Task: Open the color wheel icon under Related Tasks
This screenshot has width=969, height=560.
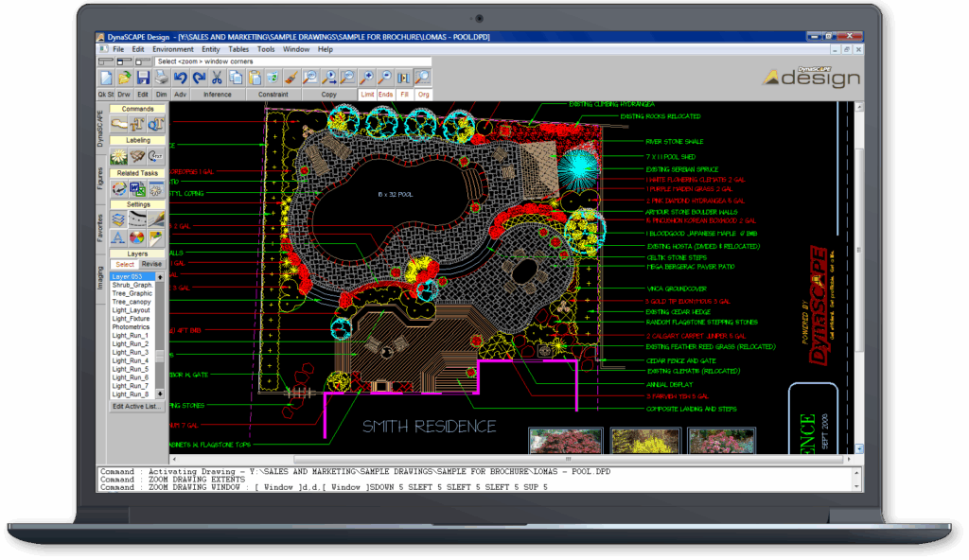Action: (x=118, y=188)
